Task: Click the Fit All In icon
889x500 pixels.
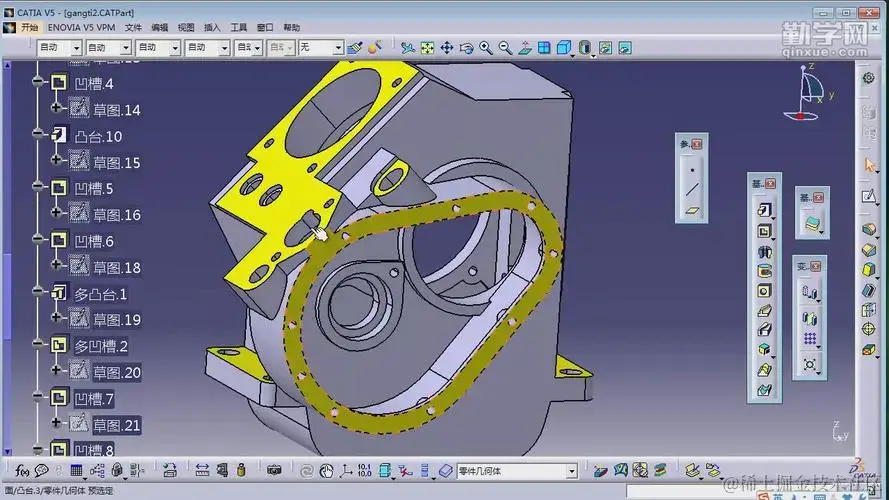Action: [x=427, y=48]
